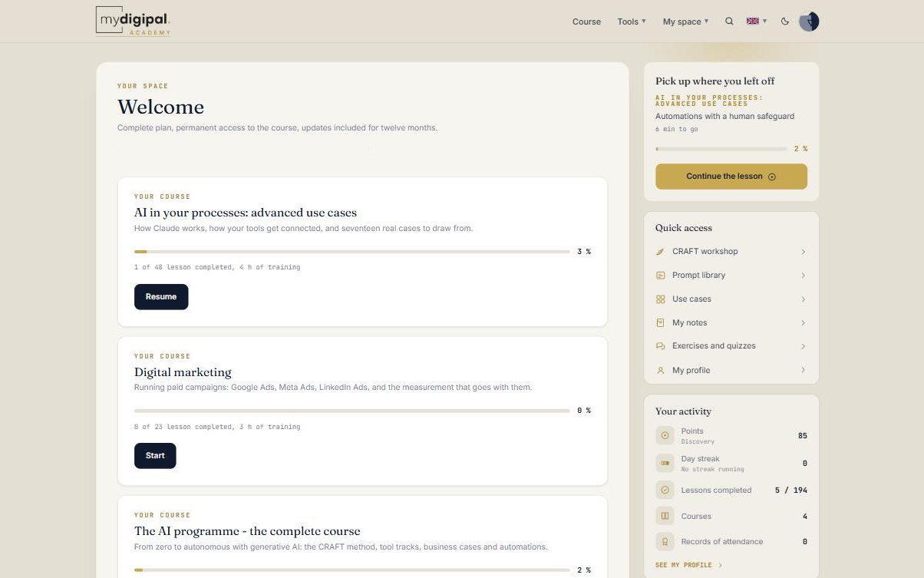
Task: Click the 'Quick access' heading
Action: point(684,228)
